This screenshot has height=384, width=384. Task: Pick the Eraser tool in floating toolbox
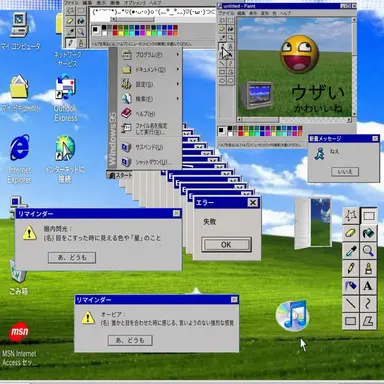pos(351,233)
